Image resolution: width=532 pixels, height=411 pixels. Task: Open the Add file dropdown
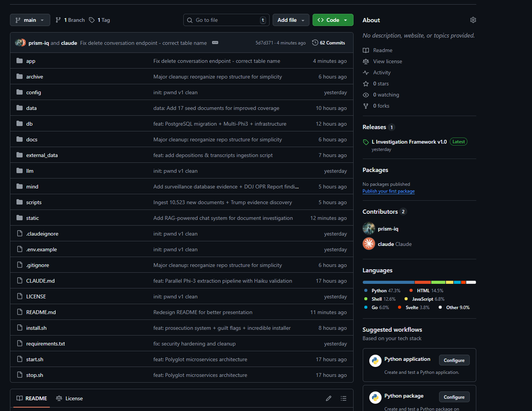tap(290, 20)
